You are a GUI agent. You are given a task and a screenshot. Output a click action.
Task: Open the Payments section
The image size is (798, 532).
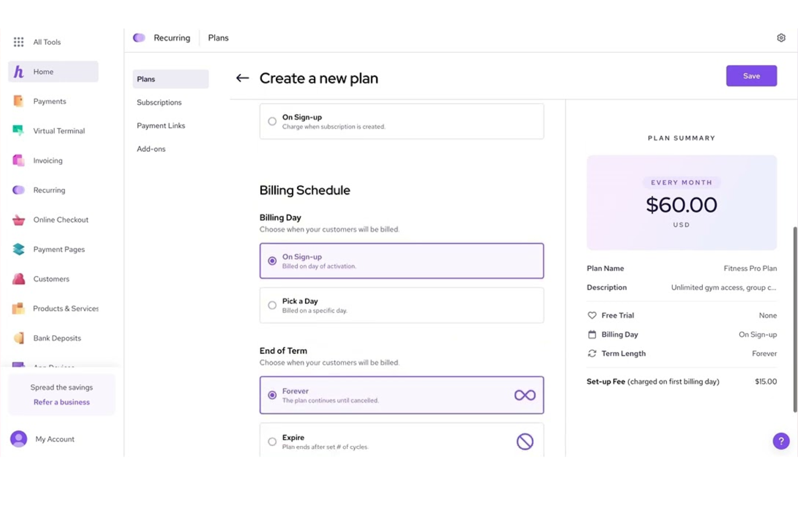(50, 101)
